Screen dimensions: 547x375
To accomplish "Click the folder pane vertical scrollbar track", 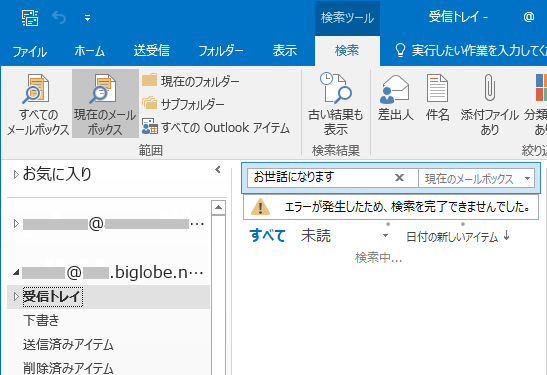I will click(x=218, y=295).
